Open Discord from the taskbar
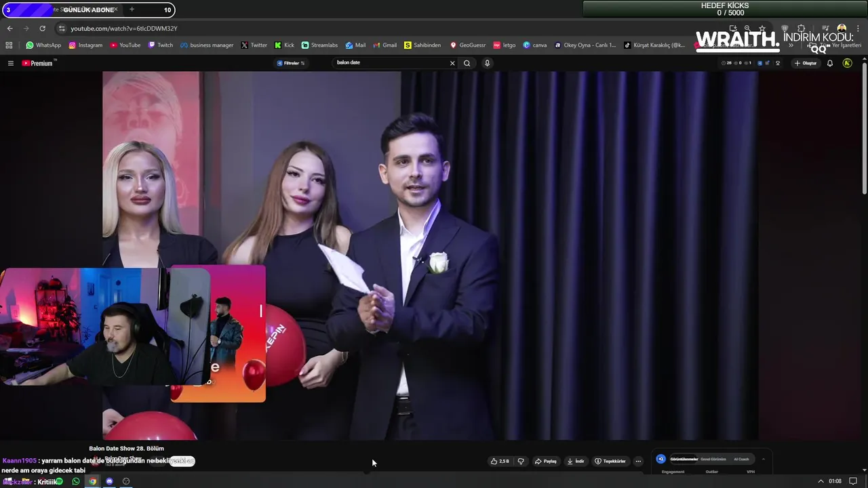 click(109, 481)
